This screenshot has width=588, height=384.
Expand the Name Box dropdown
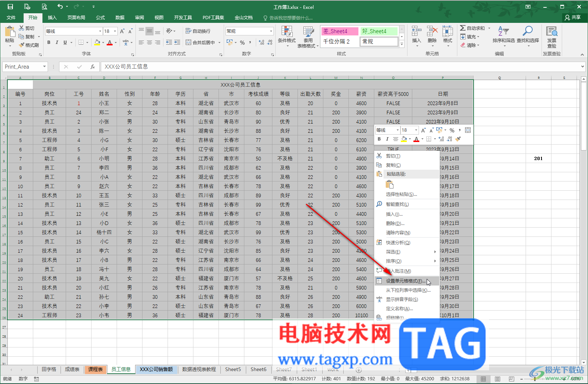pyautogui.click(x=44, y=67)
